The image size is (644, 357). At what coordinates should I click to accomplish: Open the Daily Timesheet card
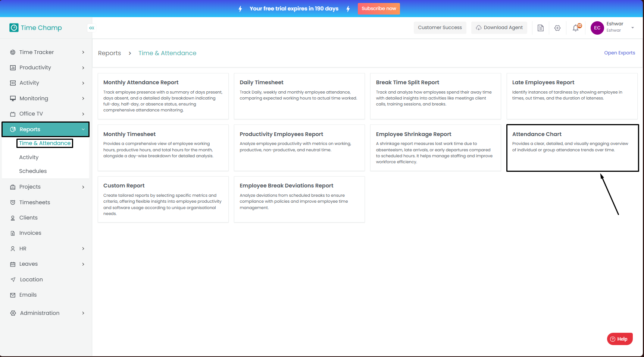[299, 96]
